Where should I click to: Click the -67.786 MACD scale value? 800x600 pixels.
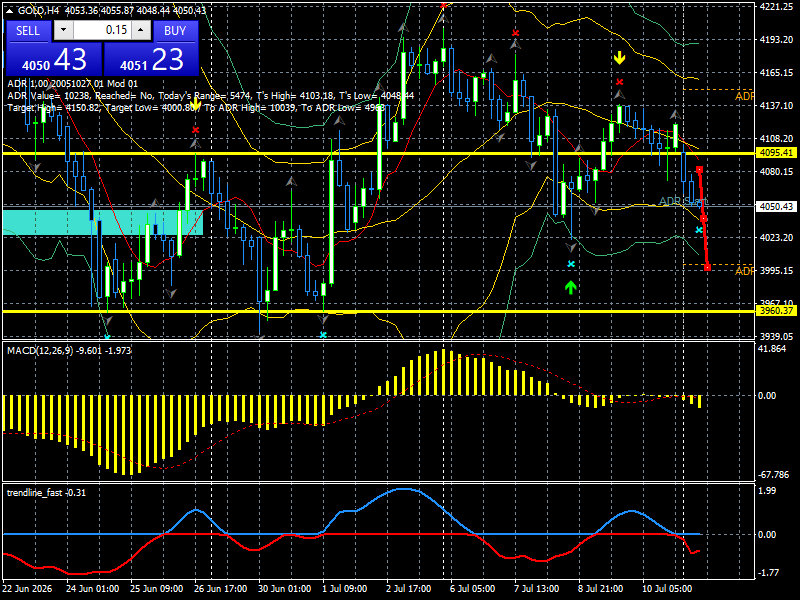click(x=773, y=475)
